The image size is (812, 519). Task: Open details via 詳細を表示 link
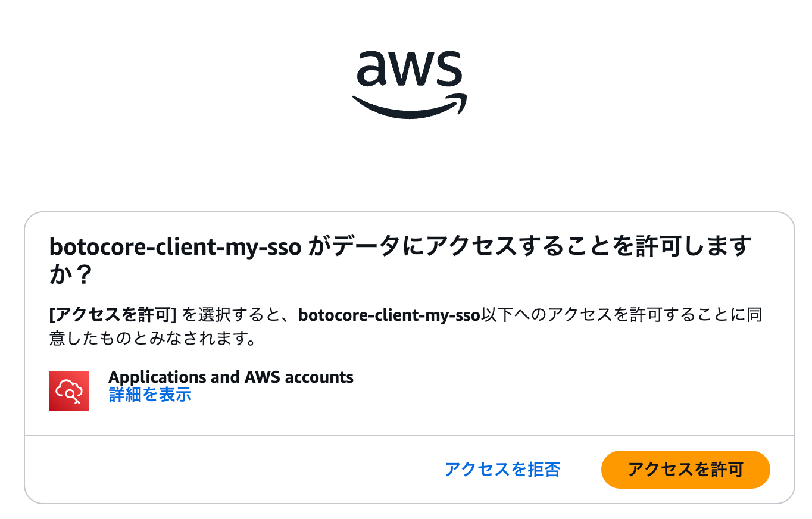click(150, 394)
